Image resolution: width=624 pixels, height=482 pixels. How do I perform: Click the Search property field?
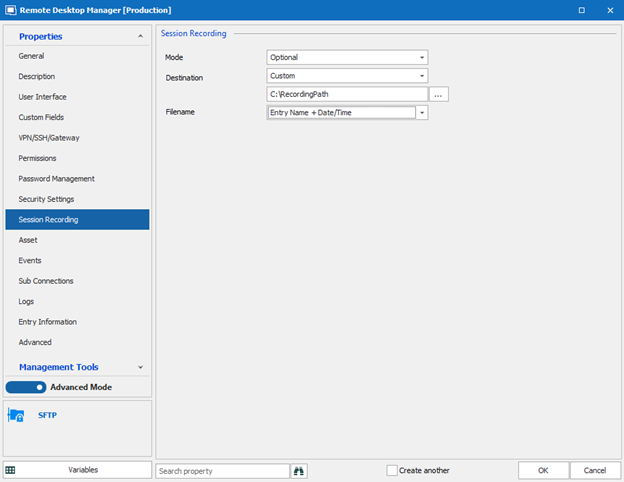[x=222, y=470]
